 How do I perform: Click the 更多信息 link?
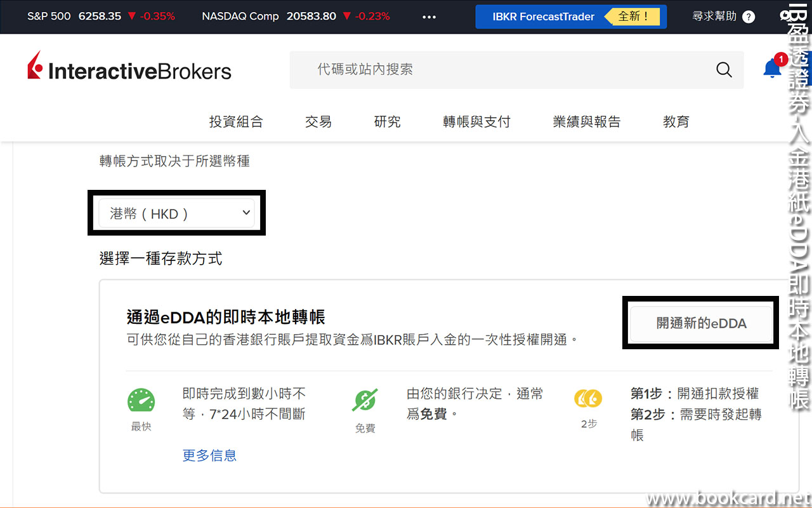pos(209,455)
